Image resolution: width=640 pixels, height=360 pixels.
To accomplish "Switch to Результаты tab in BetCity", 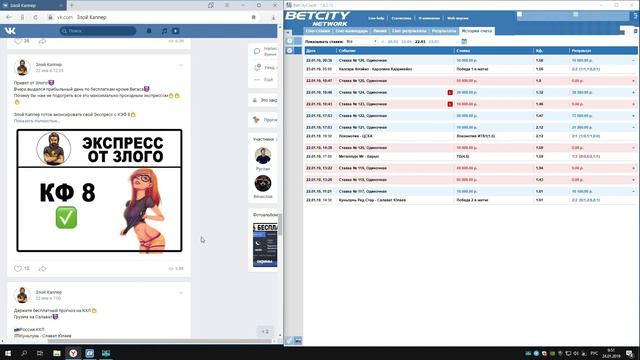I will [x=444, y=31].
